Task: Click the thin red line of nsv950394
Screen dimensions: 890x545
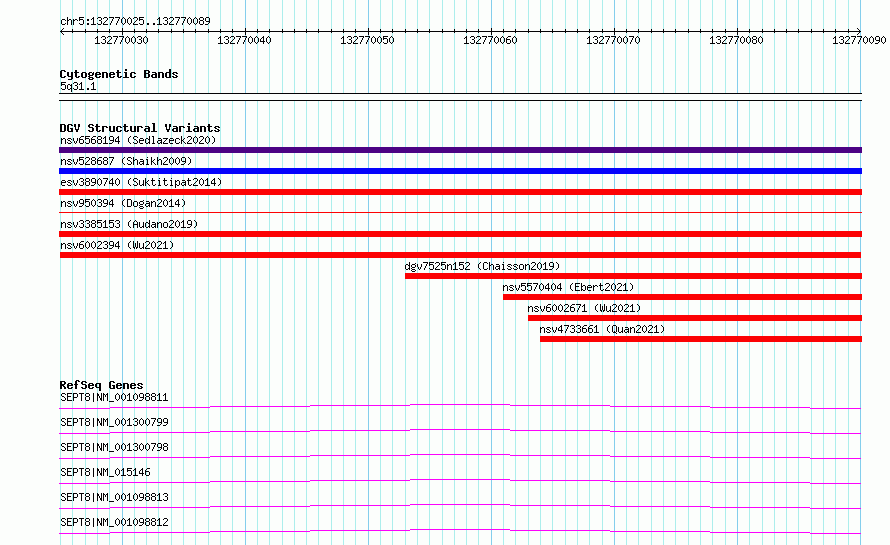Action: tap(460, 212)
